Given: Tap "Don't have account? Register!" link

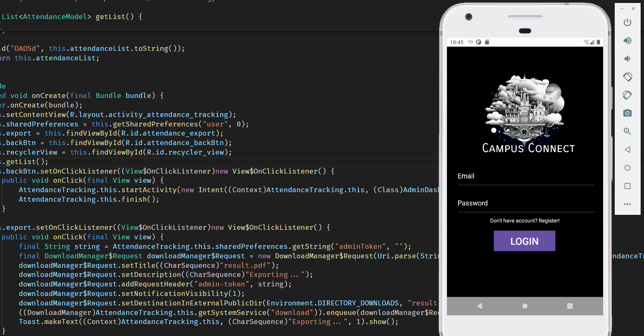Looking at the screenshot, I should tap(525, 221).
